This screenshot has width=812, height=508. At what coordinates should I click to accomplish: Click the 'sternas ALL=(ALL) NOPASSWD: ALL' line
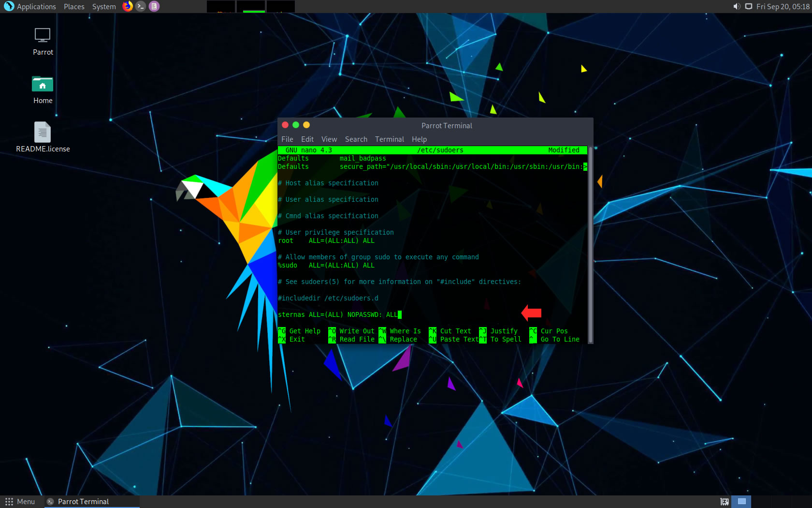coord(338,314)
